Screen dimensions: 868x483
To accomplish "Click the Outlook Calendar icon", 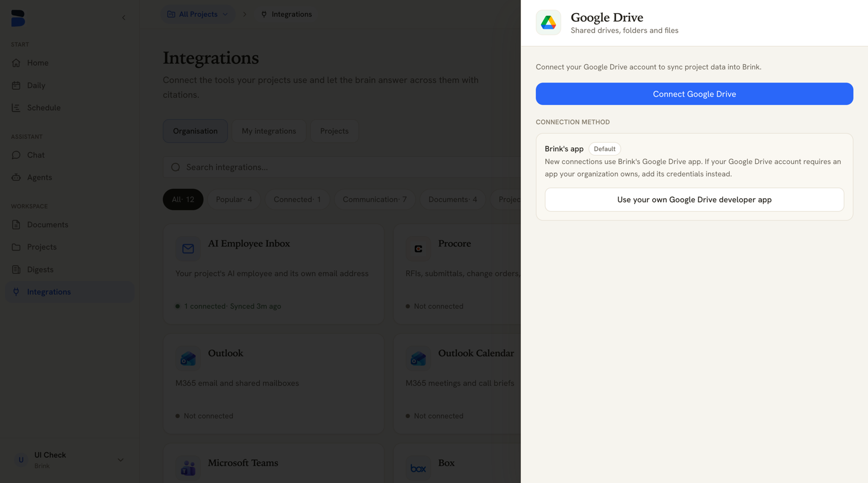I will tap(418, 358).
